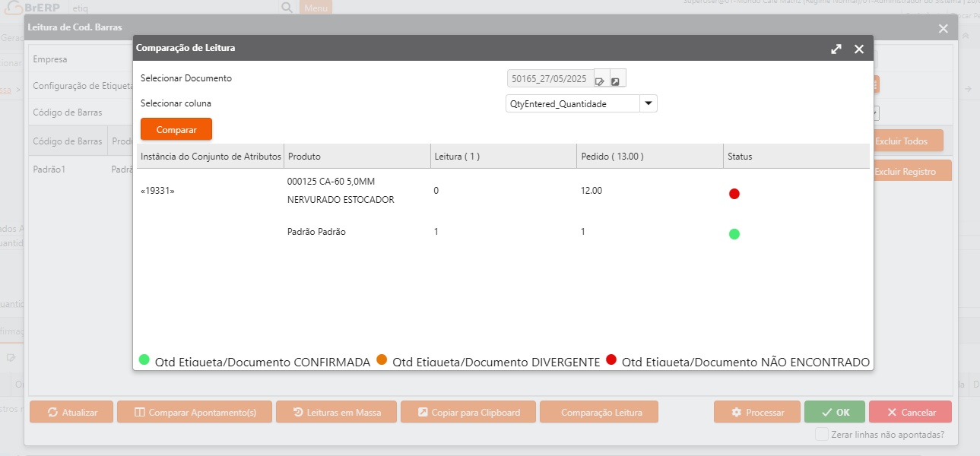Click the red status dot of the 000125 CA-60 row
This screenshot has width=980, height=456.
734,194
